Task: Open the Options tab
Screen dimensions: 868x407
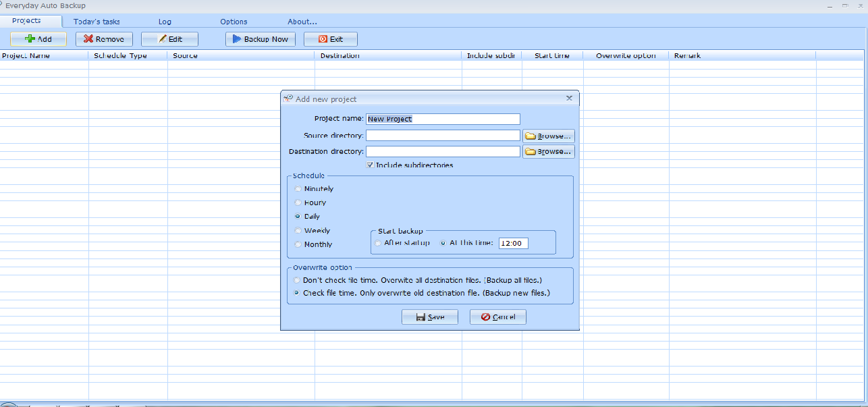Action: tap(234, 22)
